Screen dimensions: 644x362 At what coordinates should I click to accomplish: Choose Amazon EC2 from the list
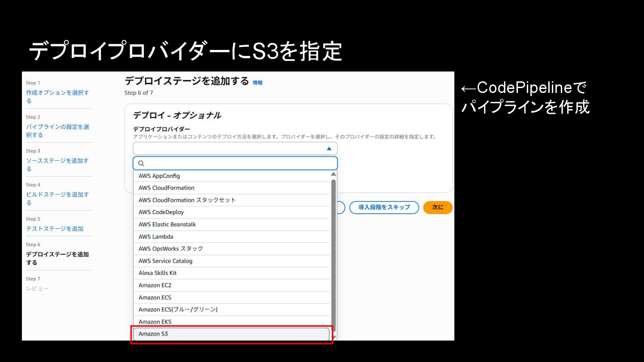tap(232, 285)
